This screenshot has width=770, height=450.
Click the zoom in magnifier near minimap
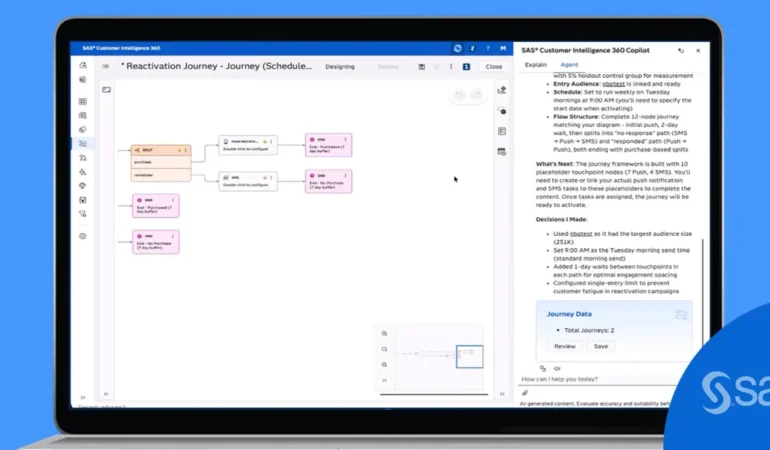pyautogui.click(x=385, y=333)
